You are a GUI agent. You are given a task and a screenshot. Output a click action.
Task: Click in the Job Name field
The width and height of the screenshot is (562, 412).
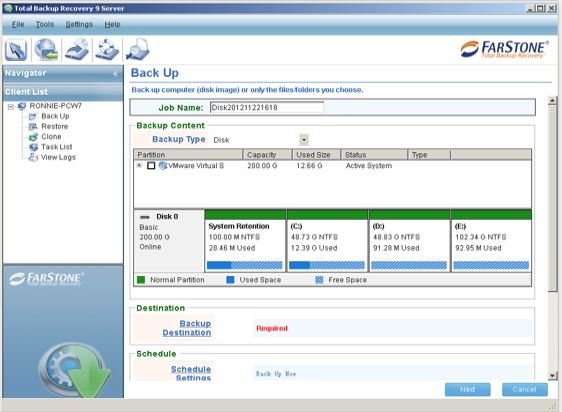(267, 108)
